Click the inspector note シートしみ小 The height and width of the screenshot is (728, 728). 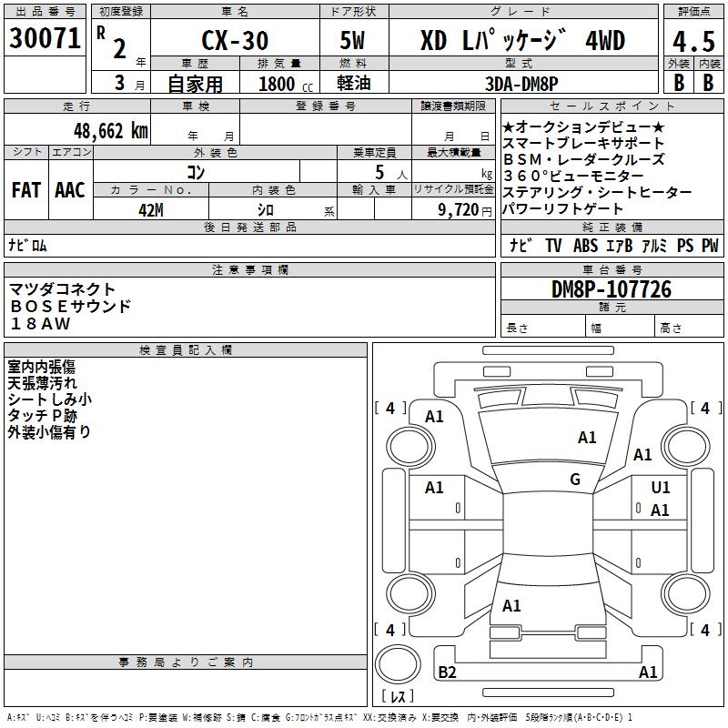tap(49, 399)
